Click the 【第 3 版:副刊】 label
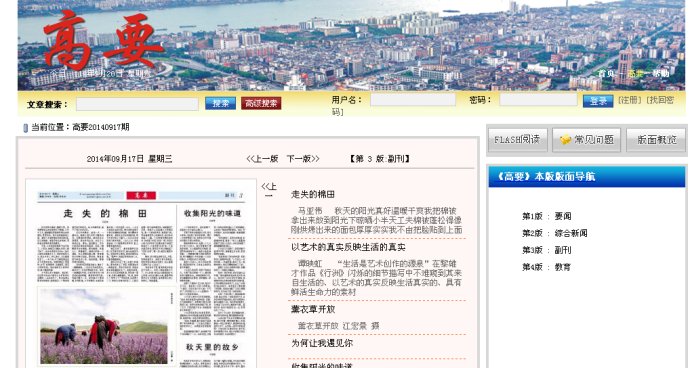The width and height of the screenshot is (690, 368). [x=380, y=159]
